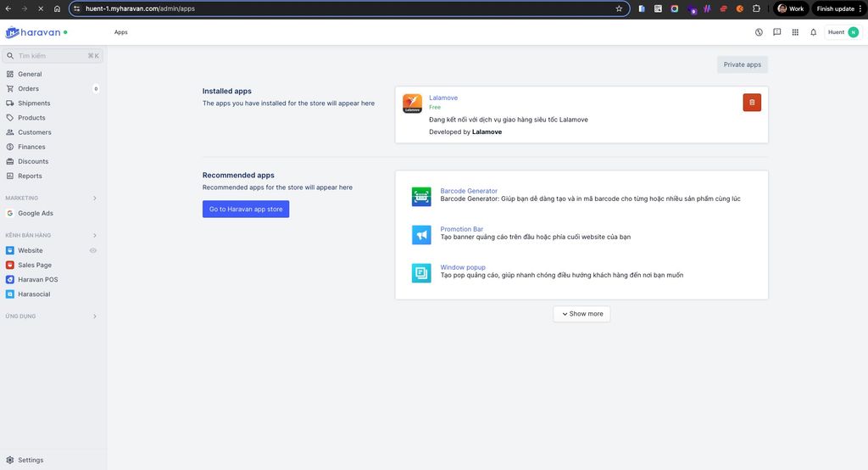
Task: Delete the Lalamove app with trash icon
Action: (x=752, y=103)
